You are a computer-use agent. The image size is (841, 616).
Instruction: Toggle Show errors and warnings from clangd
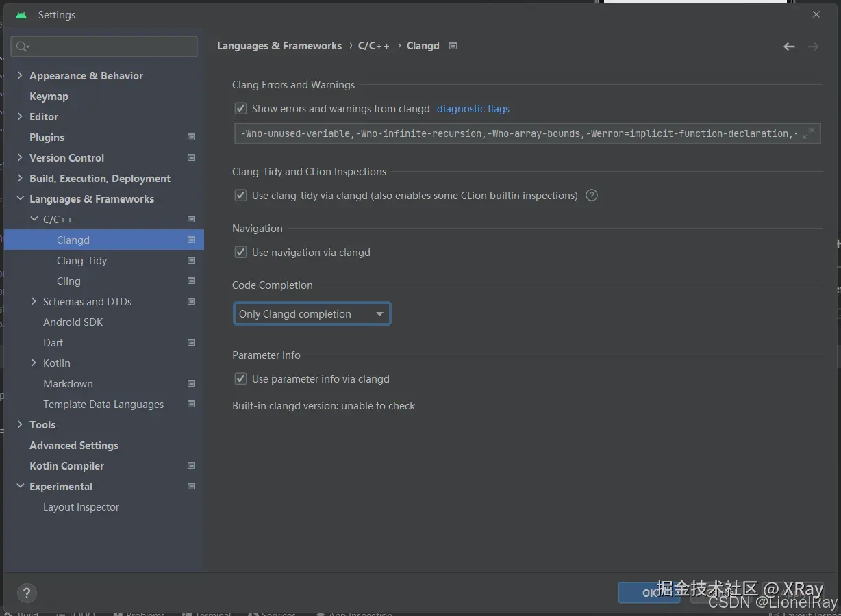click(240, 108)
